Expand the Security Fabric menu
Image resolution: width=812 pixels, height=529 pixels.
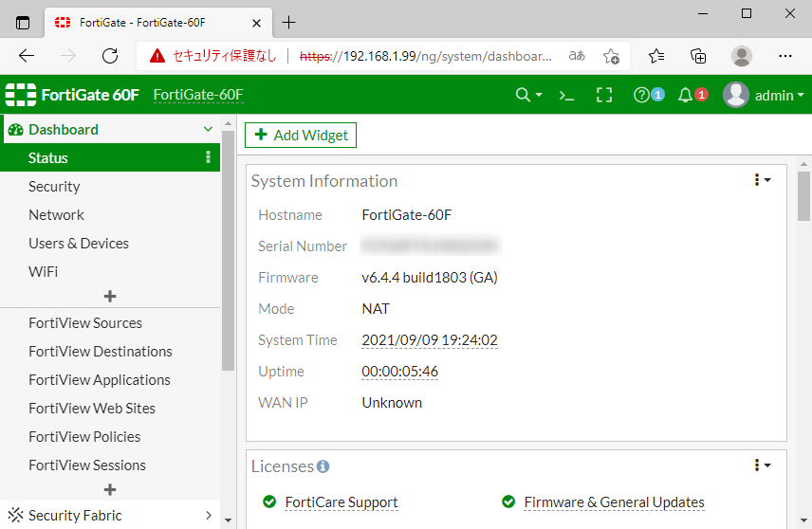[x=208, y=515]
